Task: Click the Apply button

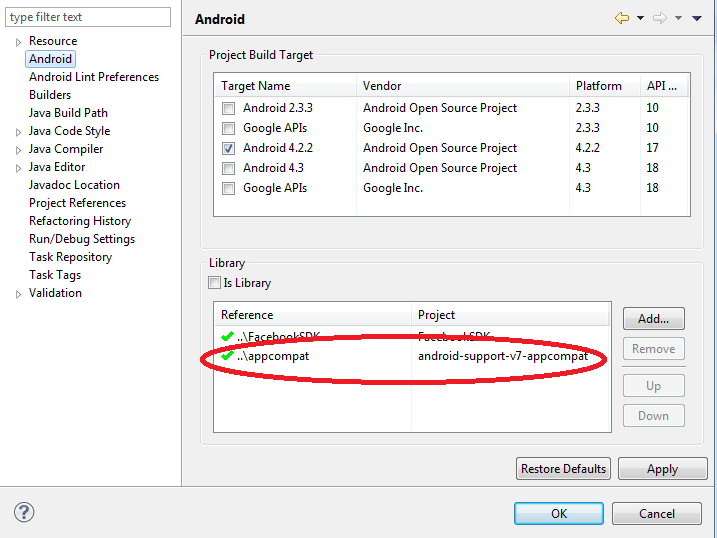Action: 663,469
